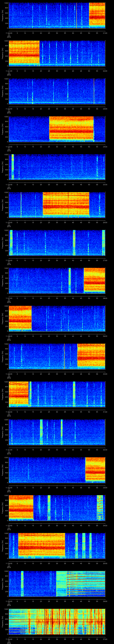Screen dimensions: 114x644
Task: Select the spectrogram plot beginning at 11:23:00
Action: [x=57, y=129]
